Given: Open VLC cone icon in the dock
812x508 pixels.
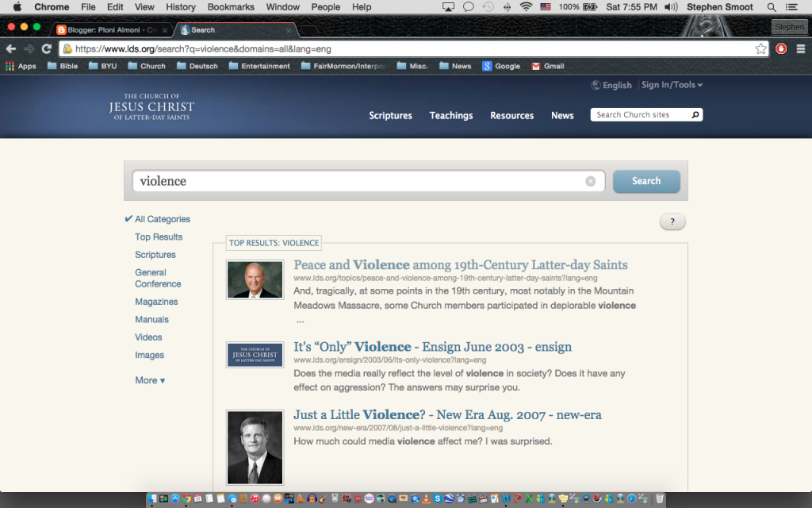Looking at the screenshot, I should tap(426, 498).
